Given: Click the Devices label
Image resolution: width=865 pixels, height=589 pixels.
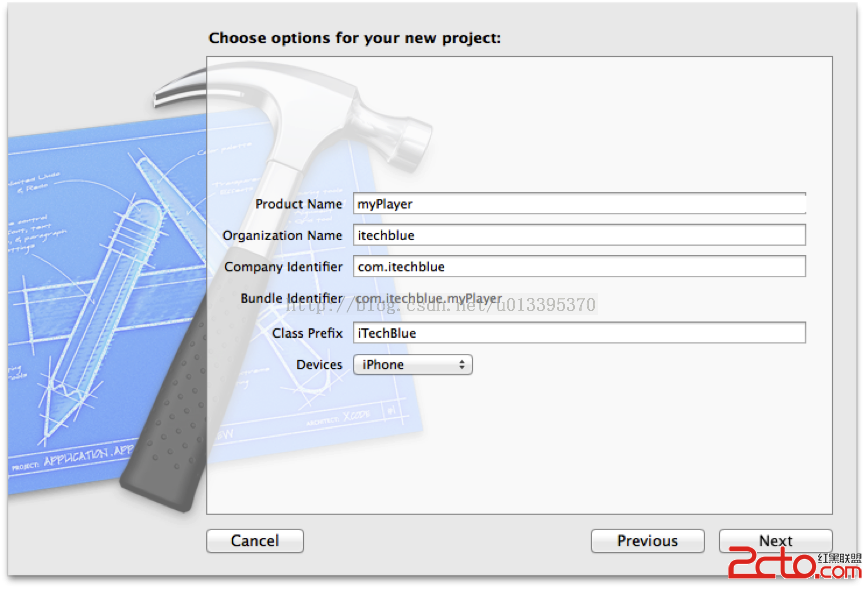Looking at the screenshot, I should (319, 365).
